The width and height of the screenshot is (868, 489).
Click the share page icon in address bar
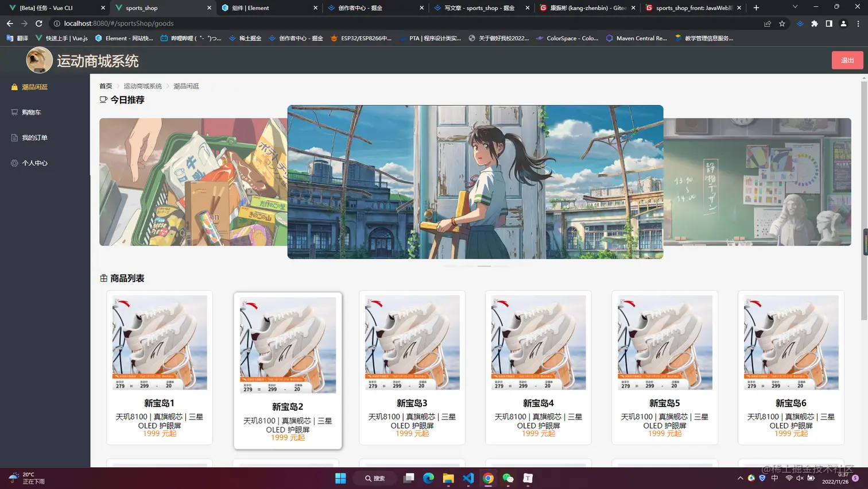(x=768, y=24)
